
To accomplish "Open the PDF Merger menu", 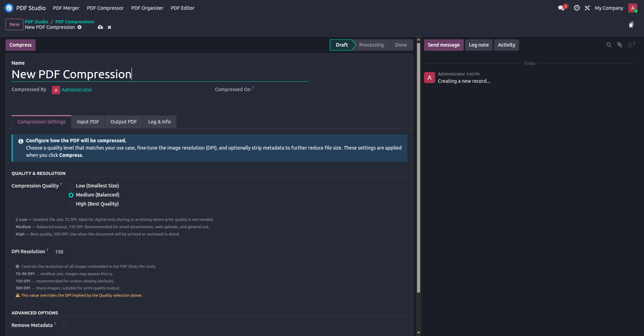I will (x=66, y=8).
